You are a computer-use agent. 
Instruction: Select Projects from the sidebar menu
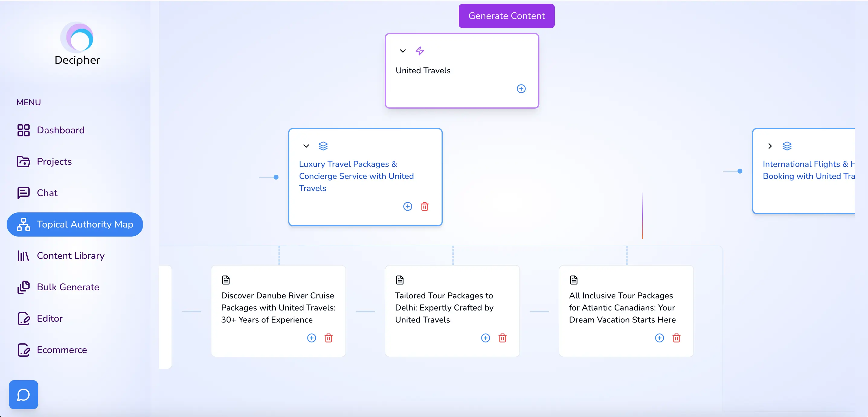pyautogui.click(x=54, y=161)
